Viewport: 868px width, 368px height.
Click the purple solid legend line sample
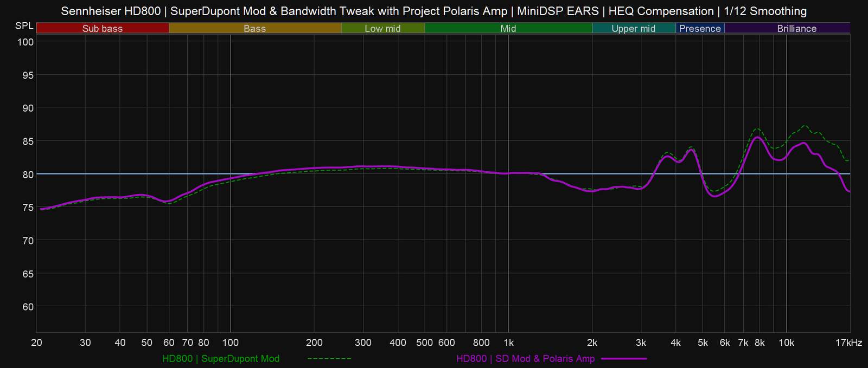click(624, 359)
